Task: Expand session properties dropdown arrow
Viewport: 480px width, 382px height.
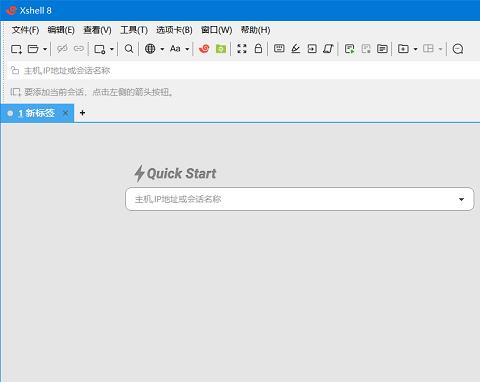Action: pyautogui.click(x=112, y=49)
